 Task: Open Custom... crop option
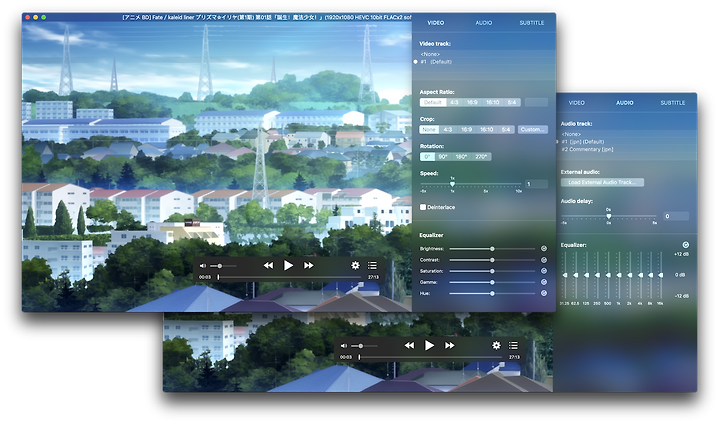[x=533, y=130]
